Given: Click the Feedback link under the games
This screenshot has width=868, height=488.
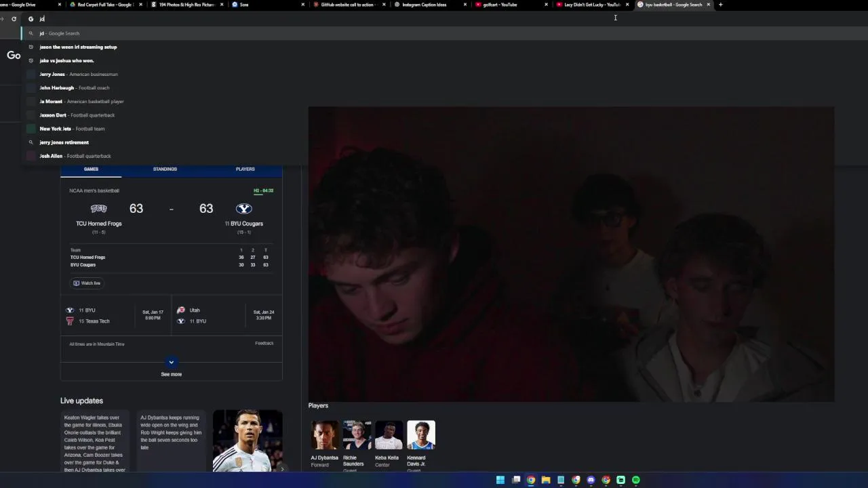Looking at the screenshot, I should pos(264,343).
